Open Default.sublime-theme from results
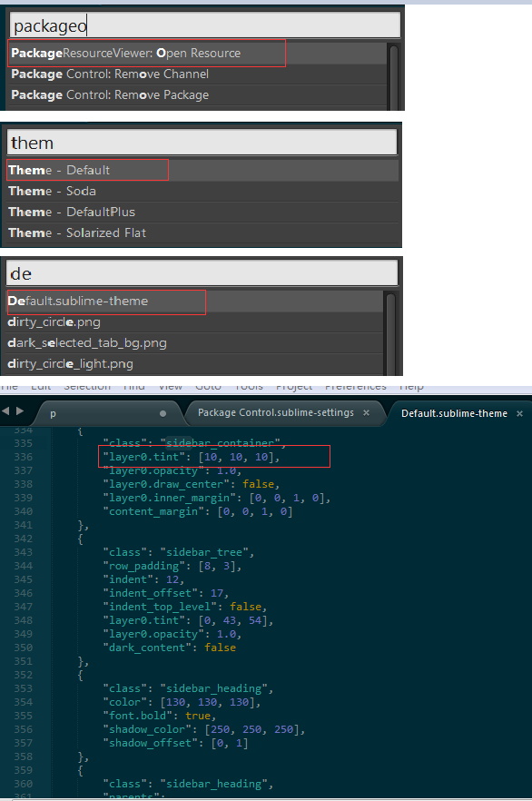This screenshot has width=532, height=801. pyautogui.click(x=195, y=302)
